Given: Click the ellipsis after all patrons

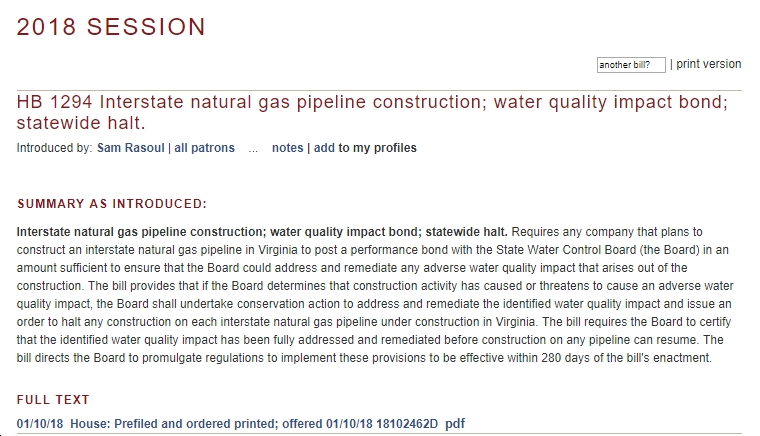Looking at the screenshot, I should pyautogui.click(x=253, y=149).
